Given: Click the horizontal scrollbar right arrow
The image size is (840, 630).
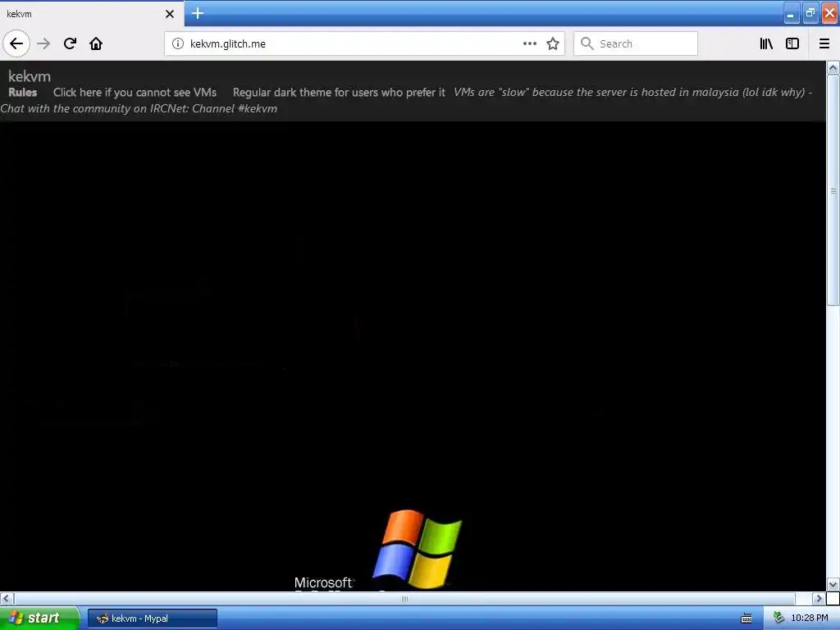Looking at the screenshot, I should coord(819,598).
